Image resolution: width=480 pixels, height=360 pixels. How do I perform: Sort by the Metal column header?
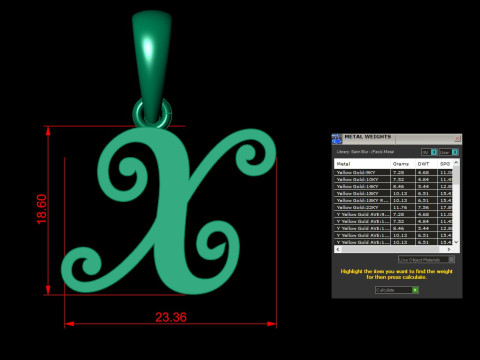pyautogui.click(x=362, y=164)
